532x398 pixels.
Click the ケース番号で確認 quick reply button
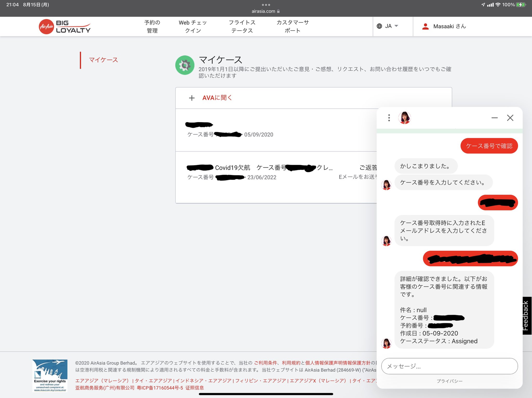[x=489, y=146]
